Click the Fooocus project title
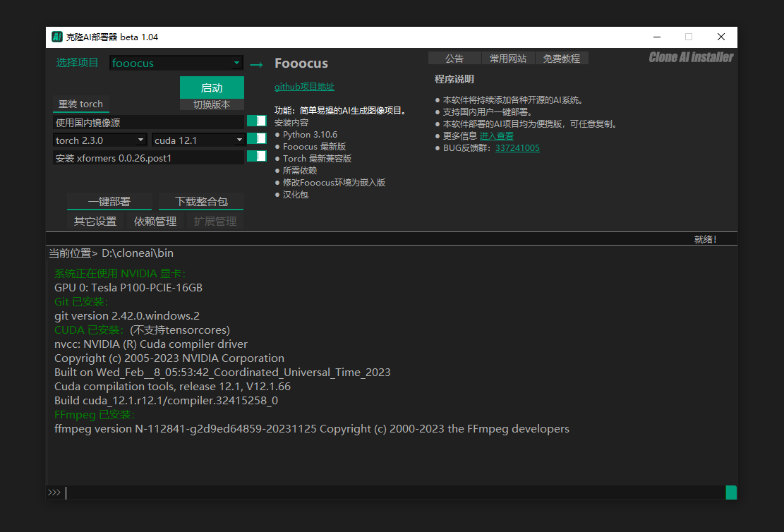784x532 pixels. click(301, 64)
